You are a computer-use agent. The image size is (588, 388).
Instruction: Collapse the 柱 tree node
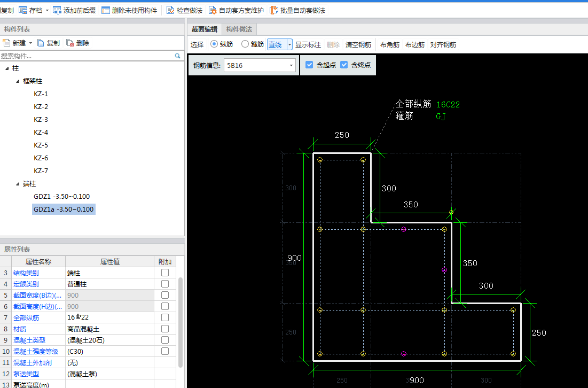7,68
